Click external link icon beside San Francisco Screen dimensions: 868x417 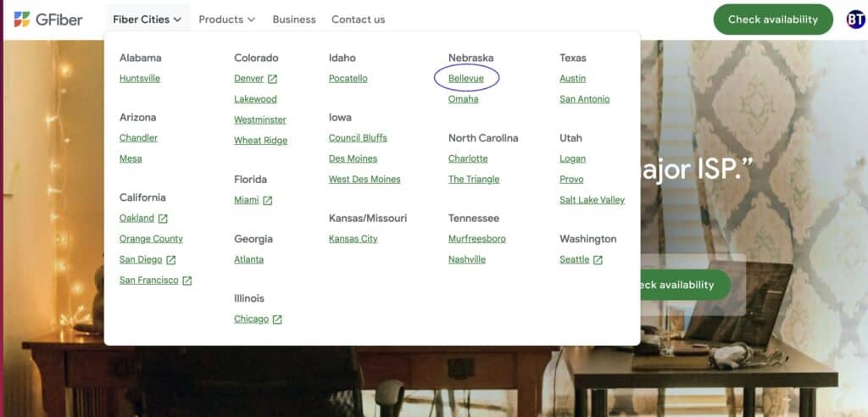(187, 281)
